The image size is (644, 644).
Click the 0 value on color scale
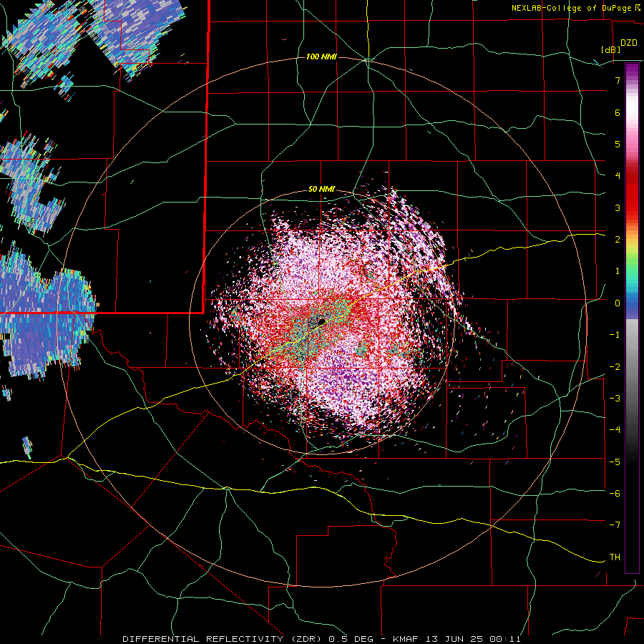pos(618,303)
